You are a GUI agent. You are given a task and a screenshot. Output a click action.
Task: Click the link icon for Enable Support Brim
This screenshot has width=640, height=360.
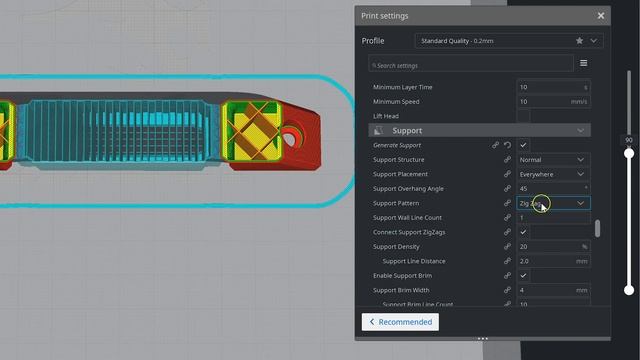click(507, 276)
